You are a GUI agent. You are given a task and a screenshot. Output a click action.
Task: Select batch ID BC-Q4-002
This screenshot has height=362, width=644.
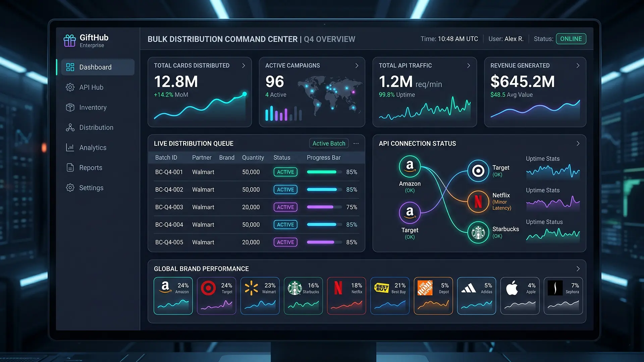click(169, 190)
